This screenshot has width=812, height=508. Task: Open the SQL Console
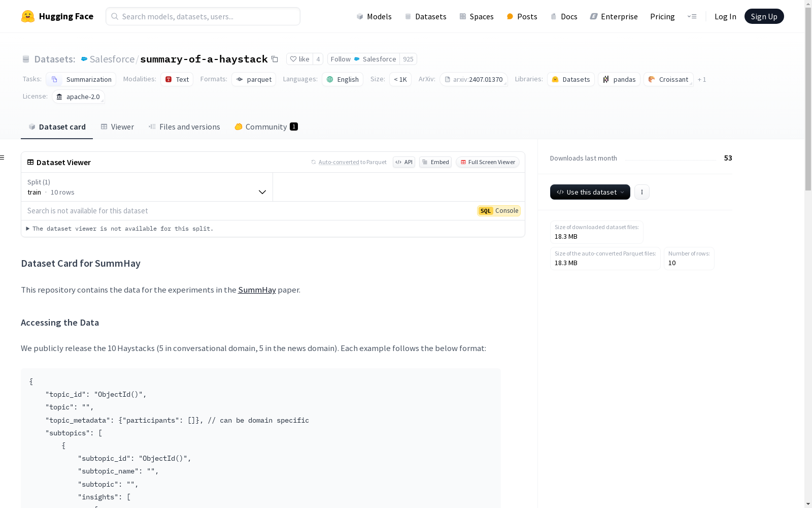coord(499,211)
